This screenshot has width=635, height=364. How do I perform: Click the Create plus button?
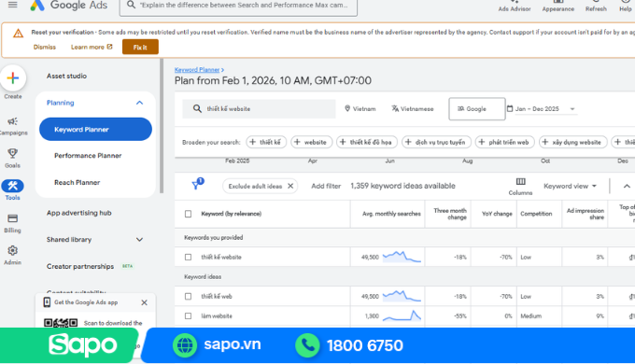pos(13,77)
